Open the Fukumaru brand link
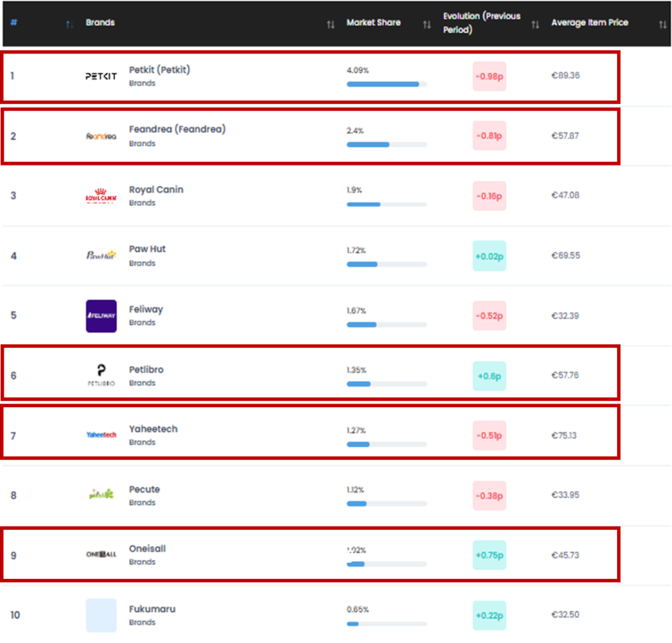Image resolution: width=672 pixels, height=643 pixels. pyautogui.click(x=152, y=609)
